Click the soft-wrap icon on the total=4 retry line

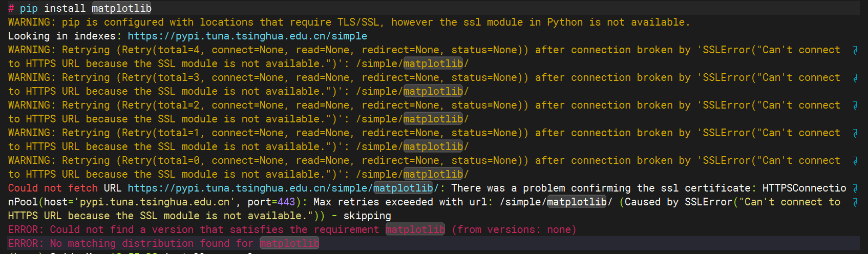click(x=855, y=50)
